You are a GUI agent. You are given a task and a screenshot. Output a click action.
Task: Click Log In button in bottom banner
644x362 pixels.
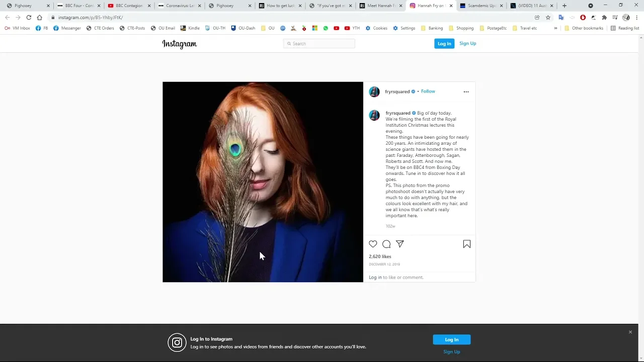pos(451,339)
